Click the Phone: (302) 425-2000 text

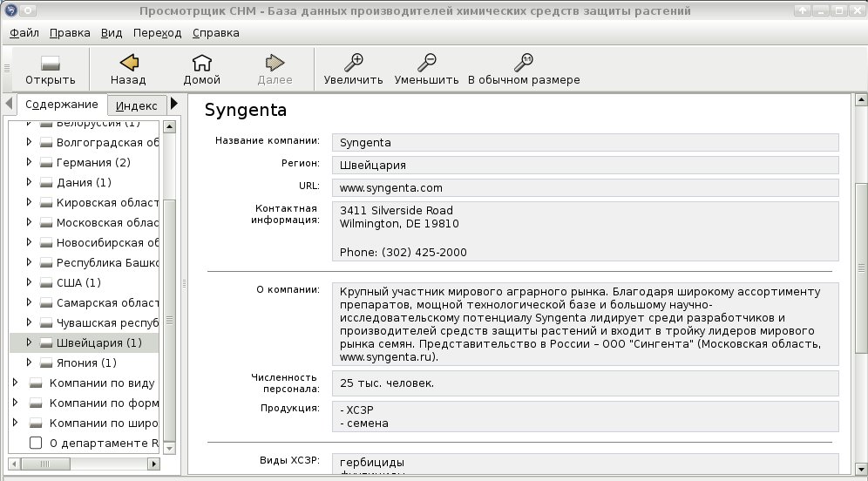pos(403,253)
